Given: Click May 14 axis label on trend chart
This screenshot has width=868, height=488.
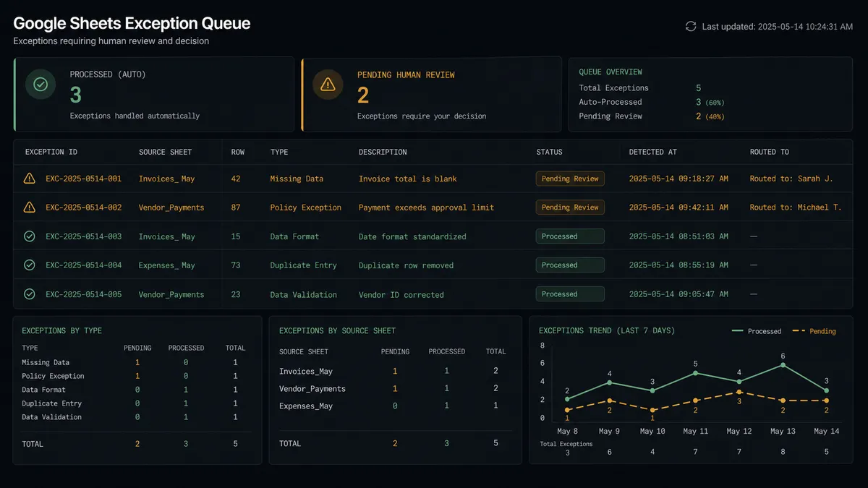Looking at the screenshot, I should tap(826, 431).
